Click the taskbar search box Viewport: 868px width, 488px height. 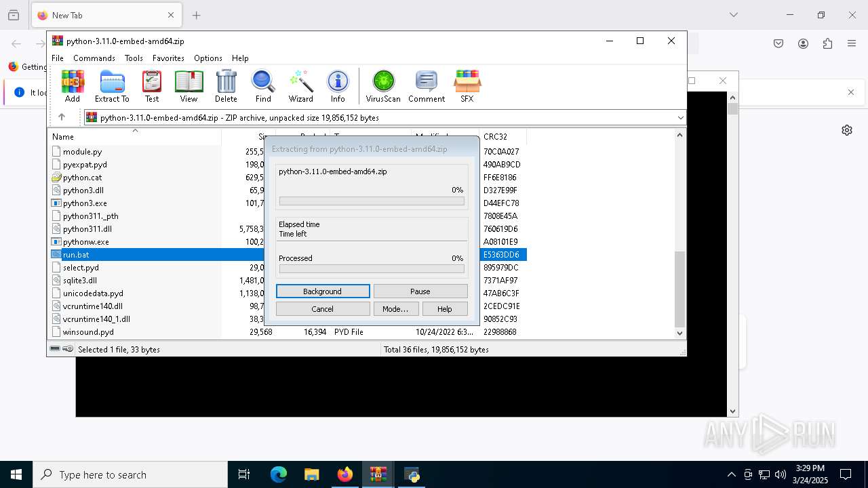pos(130,474)
